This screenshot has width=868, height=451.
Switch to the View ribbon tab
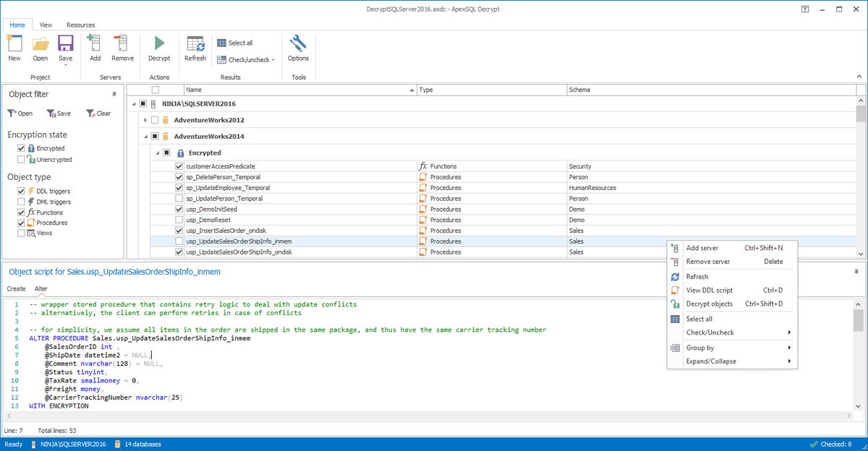(x=46, y=25)
